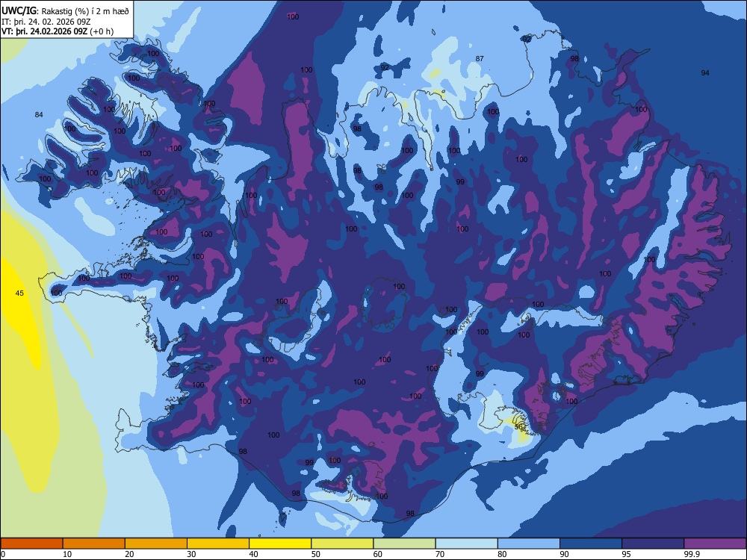Click the dark orange 0–10 legend swatch
The height and width of the screenshot is (560, 747).
tap(31, 544)
